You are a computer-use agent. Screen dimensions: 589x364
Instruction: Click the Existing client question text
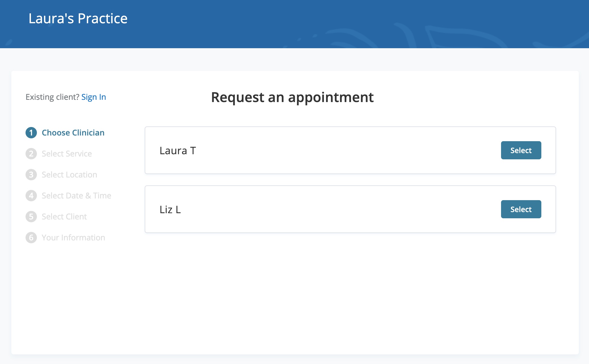coord(52,97)
